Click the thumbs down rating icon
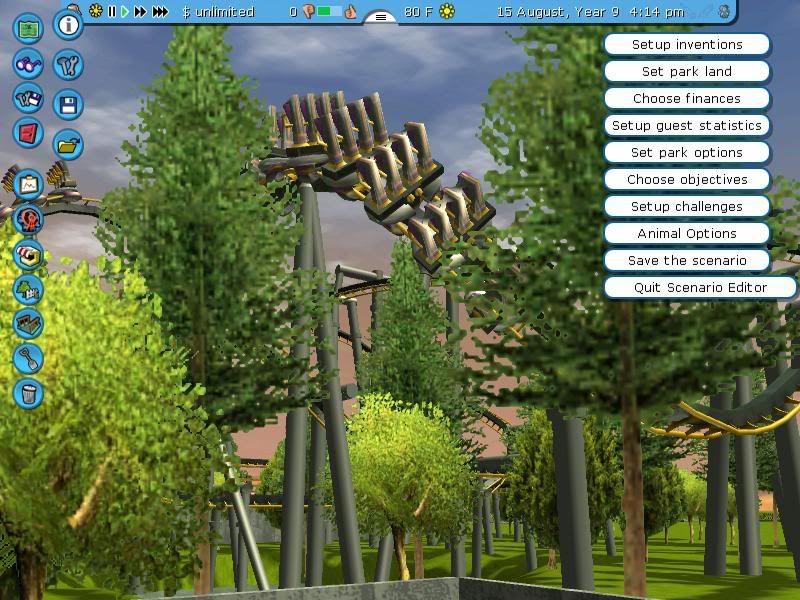 (x=308, y=11)
